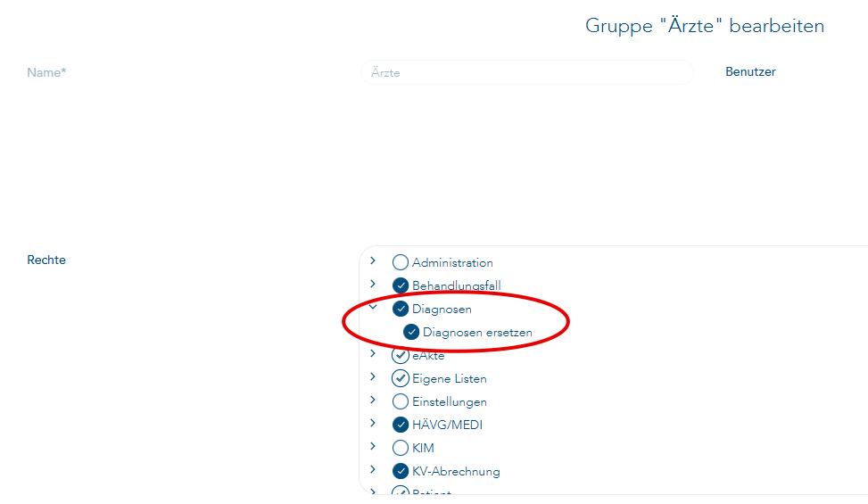This screenshot has height=504, width=868.
Task: Uncheck the Diagnosen parent checkbox
Action: [x=401, y=310]
